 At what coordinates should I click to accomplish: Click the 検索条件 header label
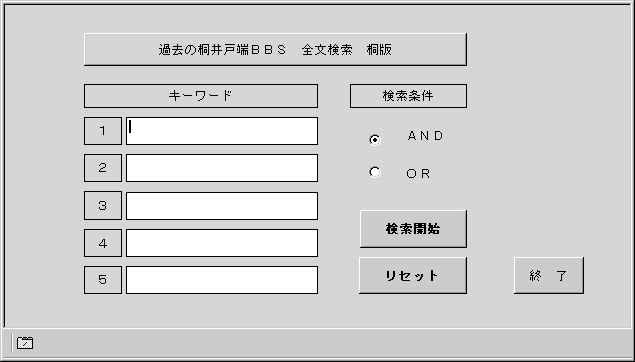tap(408, 96)
